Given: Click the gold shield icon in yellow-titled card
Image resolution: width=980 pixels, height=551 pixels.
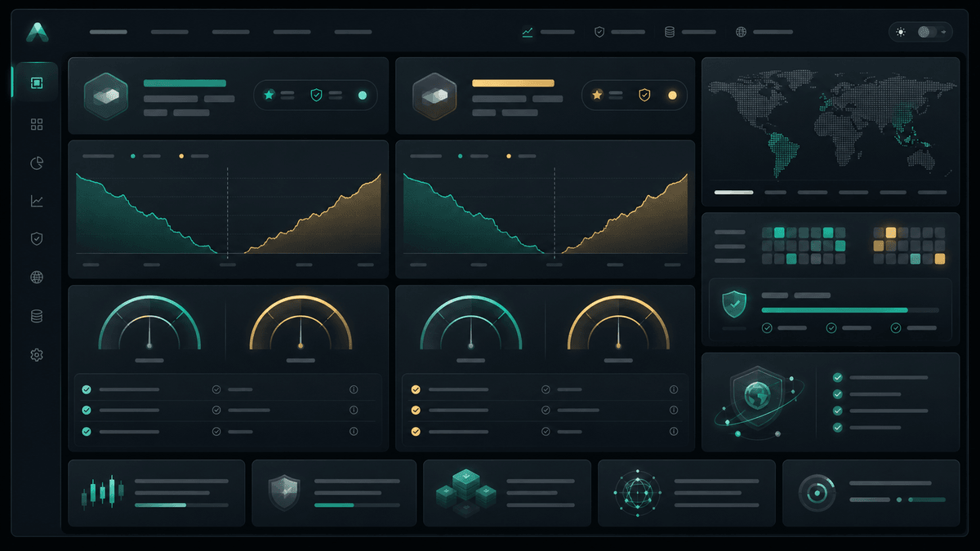Looking at the screenshot, I should pyautogui.click(x=644, y=96).
